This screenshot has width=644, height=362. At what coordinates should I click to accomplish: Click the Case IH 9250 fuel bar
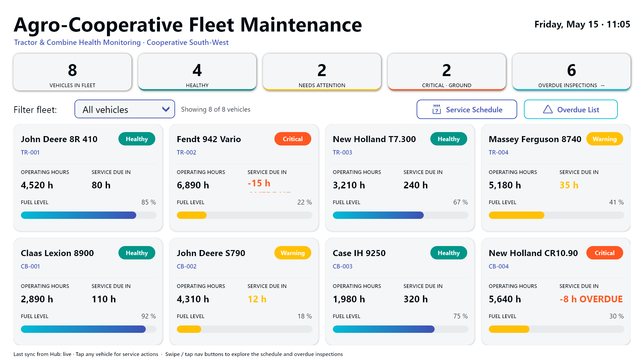click(400, 329)
